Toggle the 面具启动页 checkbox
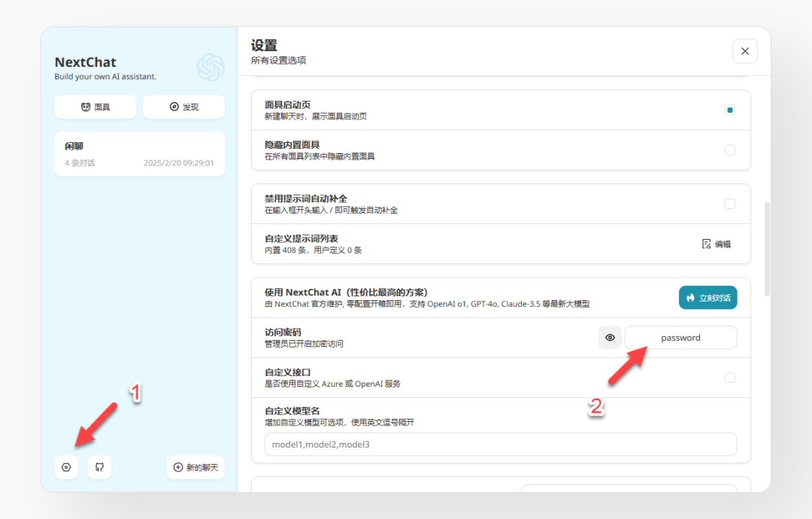Screen dimensions: 812x519 729,110
